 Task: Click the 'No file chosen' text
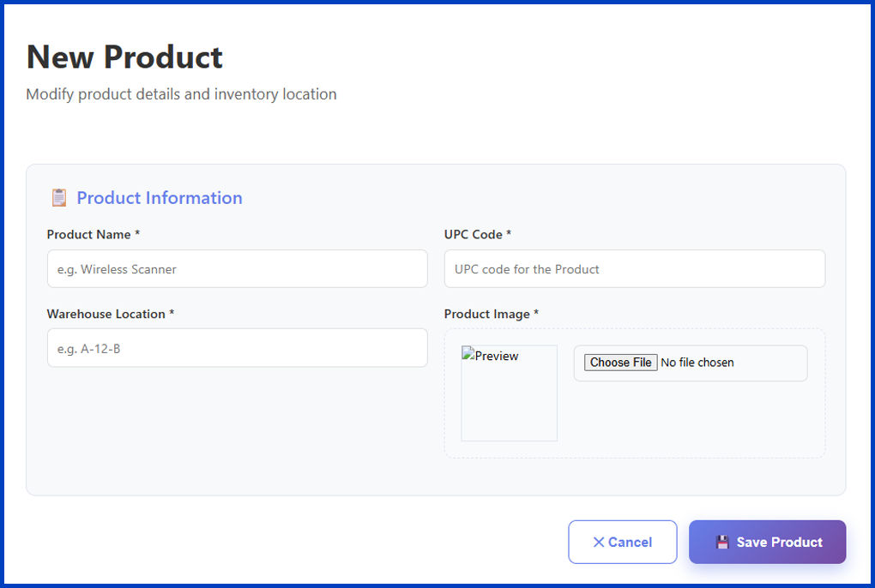tap(697, 363)
